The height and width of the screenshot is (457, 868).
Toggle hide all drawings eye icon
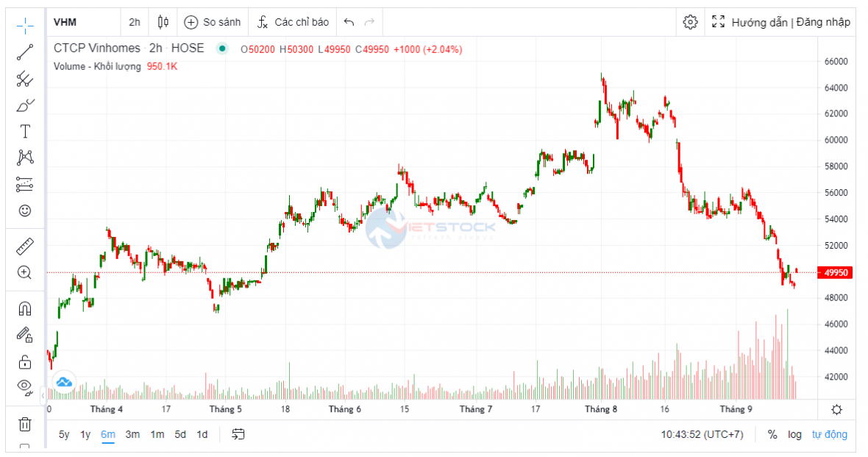(25, 386)
